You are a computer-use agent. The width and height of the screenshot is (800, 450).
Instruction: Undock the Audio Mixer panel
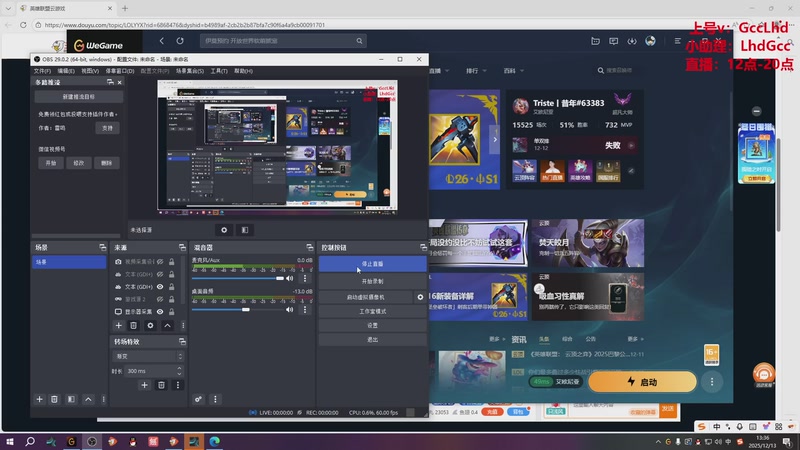[x=310, y=247]
